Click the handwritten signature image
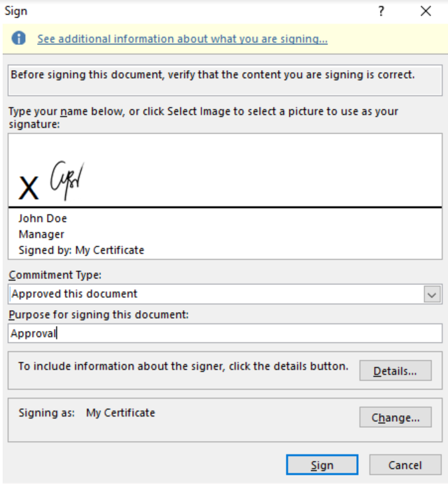Screen dimensions: 448x484 click(x=67, y=180)
